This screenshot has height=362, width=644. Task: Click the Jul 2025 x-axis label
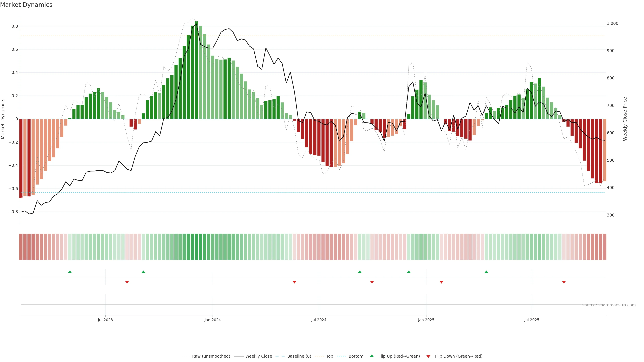coord(531,320)
